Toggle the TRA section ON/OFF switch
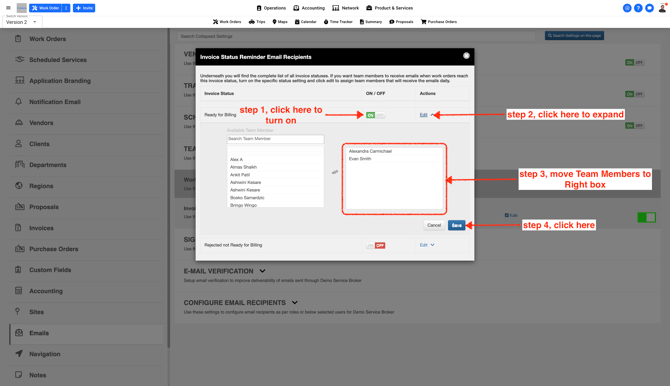This screenshot has width=670, height=386. click(635, 94)
